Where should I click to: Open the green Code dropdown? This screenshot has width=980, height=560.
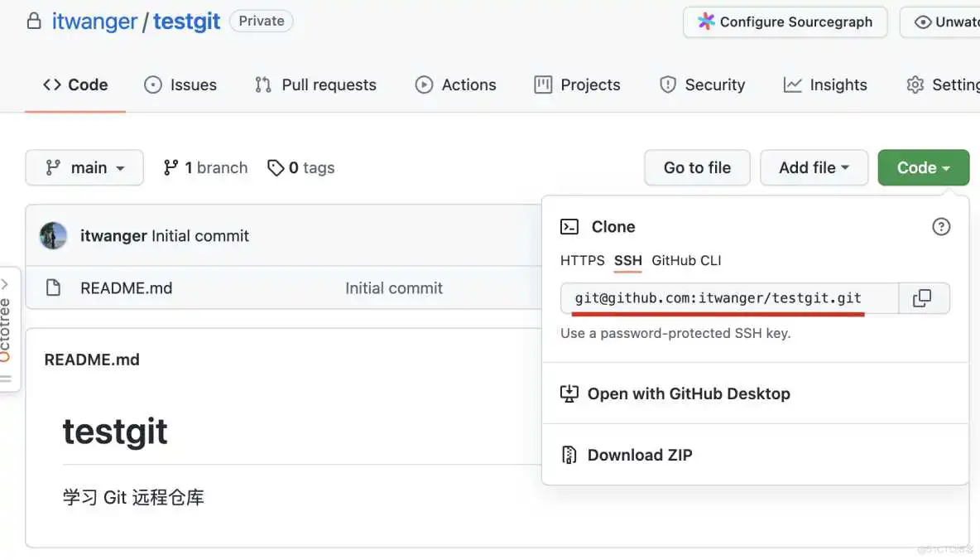click(x=923, y=167)
